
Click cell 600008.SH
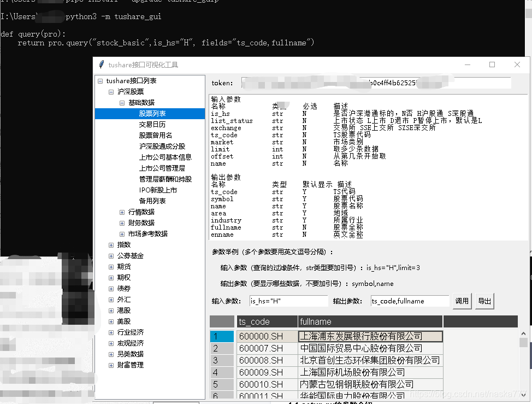tap(267, 360)
